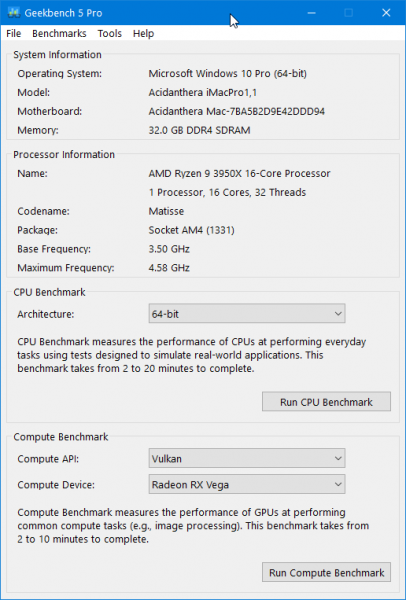Open the File menu
This screenshot has width=406, height=600.
click(14, 34)
